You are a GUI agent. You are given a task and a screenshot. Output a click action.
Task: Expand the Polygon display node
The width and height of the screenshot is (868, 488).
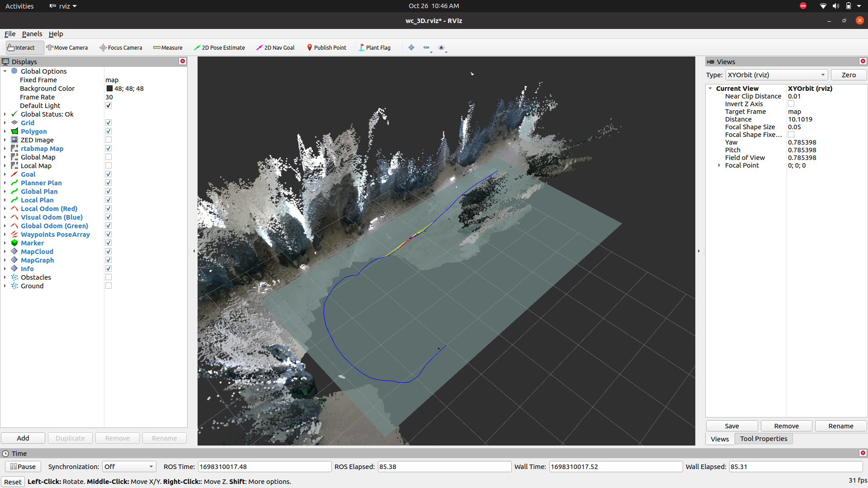tap(5, 131)
